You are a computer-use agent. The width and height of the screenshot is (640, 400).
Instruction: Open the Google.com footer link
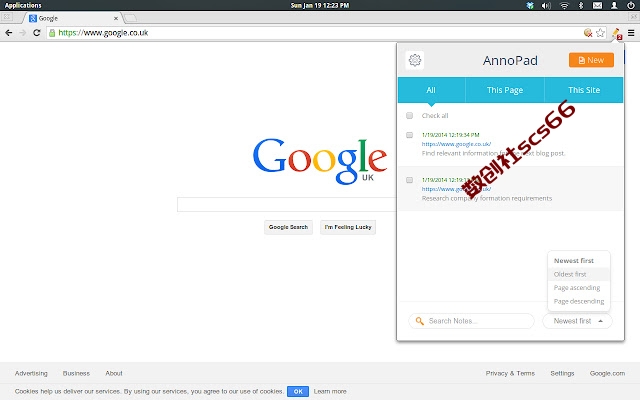pyautogui.click(x=607, y=373)
